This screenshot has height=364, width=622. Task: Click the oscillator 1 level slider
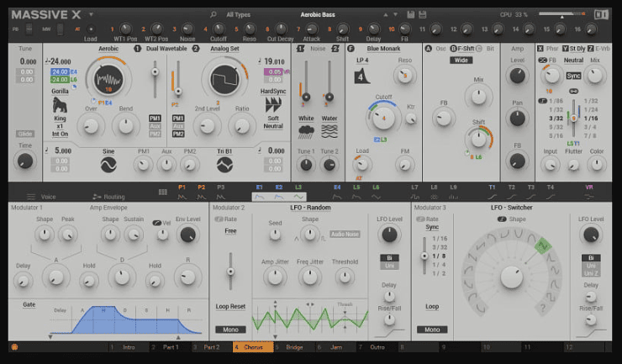tap(155, 79)
